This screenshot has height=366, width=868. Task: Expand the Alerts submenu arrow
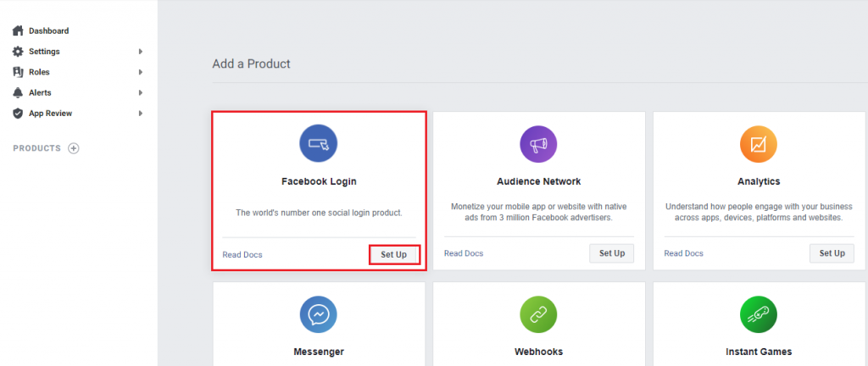pos(141,92)
